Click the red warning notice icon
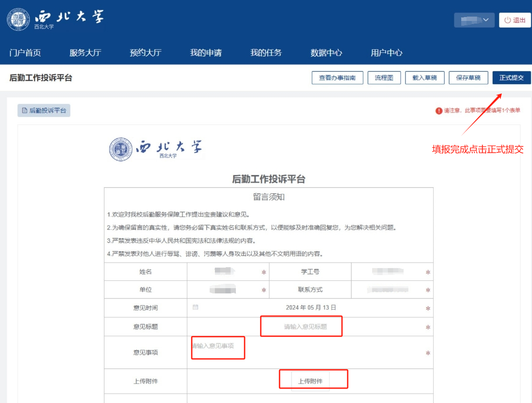The height and width of the screenshot is (403, 532). [x=439, y=111]
